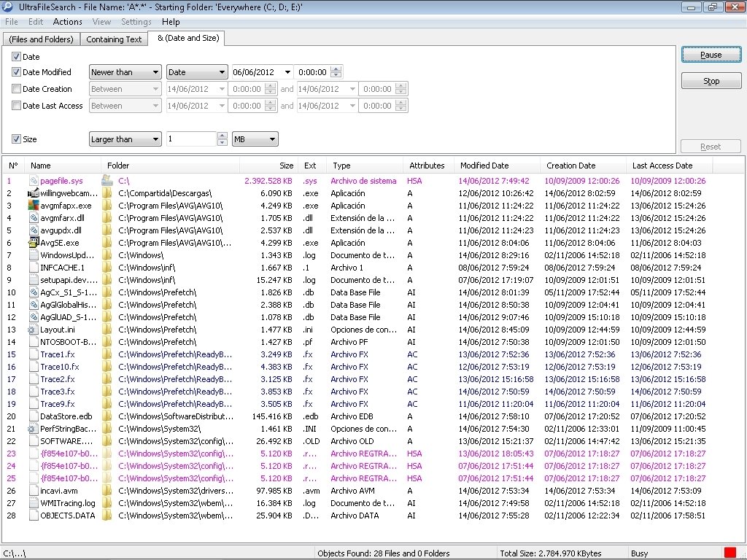Click the Pause button

pos(711,55)
